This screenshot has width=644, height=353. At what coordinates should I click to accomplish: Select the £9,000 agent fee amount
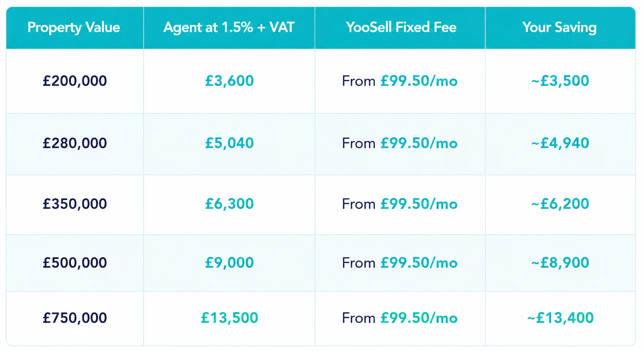229,263
